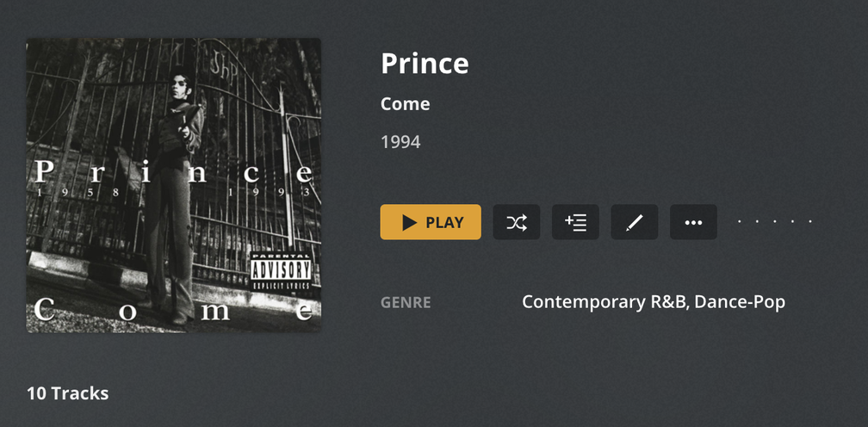Open the edit pencil for this album
This screenshot has width=868, height=427.
[635, 222]
